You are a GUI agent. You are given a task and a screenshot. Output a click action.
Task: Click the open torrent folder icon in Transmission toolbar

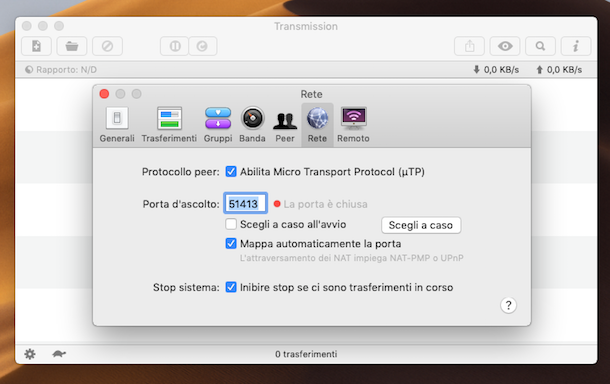(72, 46)
